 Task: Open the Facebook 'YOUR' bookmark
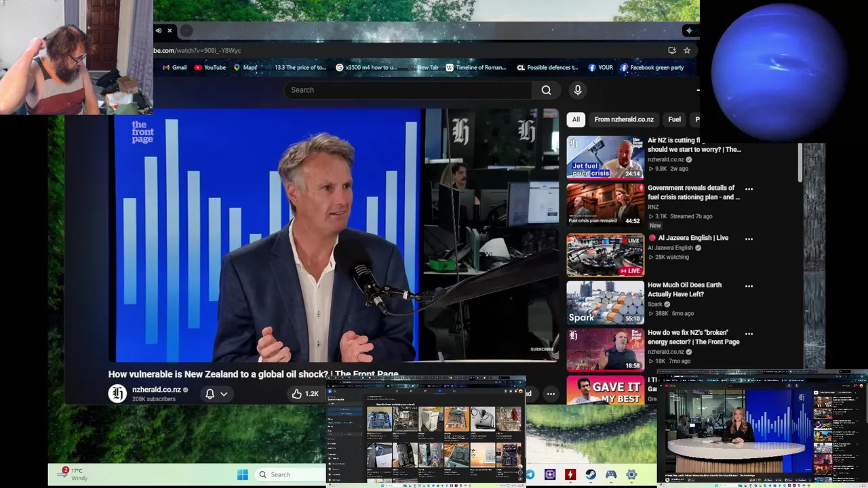point(601,68)
